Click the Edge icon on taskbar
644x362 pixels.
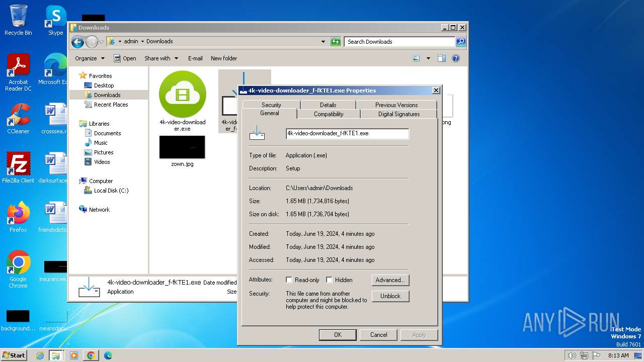[108, 355]
